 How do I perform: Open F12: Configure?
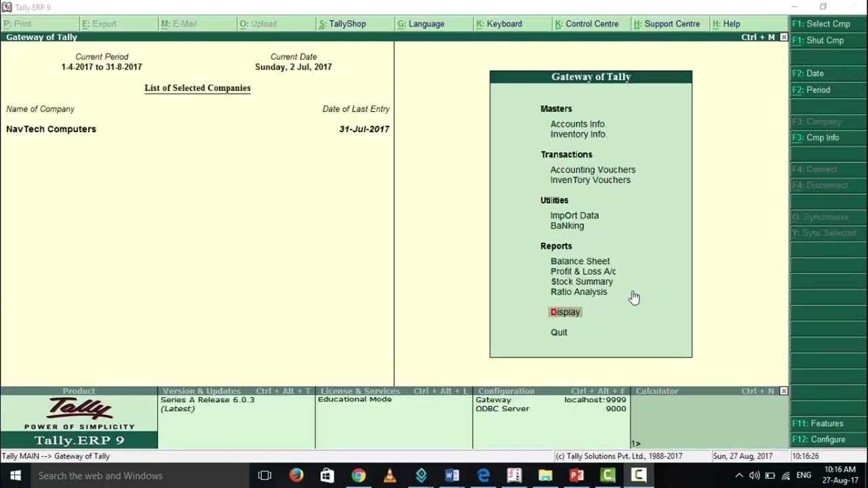[x=829, y=439]
